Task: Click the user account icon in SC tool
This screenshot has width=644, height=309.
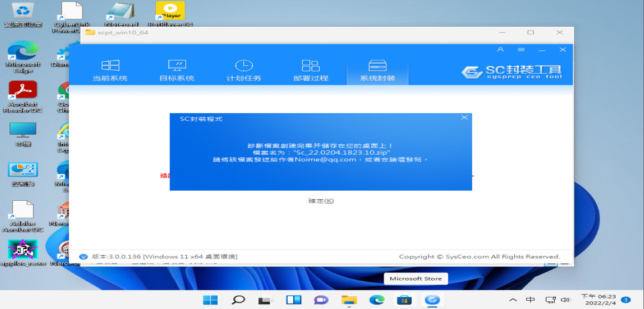Action: [500, 49]
